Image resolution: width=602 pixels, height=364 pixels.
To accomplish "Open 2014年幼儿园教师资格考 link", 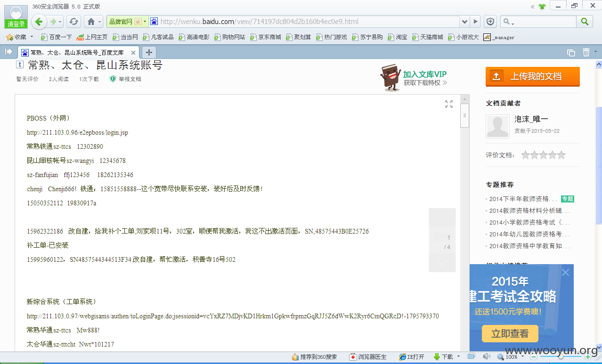I will point(529,235).
